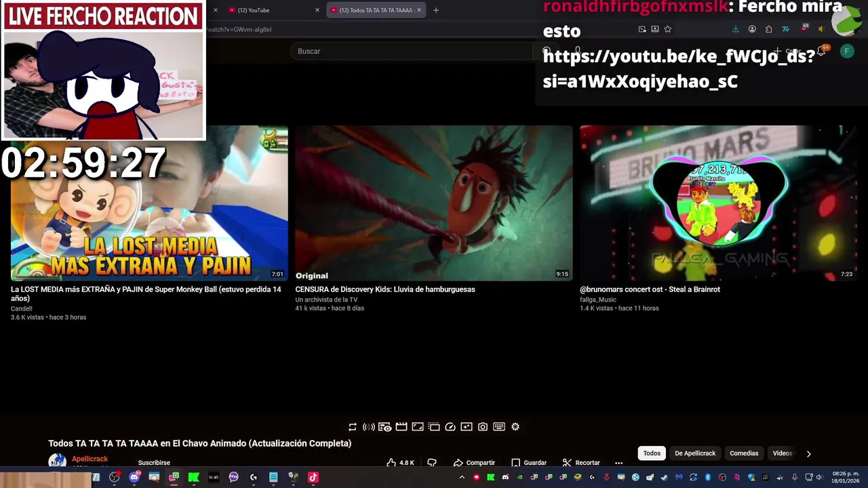
Task: Expand filter chips with the right chevron
Action: tap(808, 453)
